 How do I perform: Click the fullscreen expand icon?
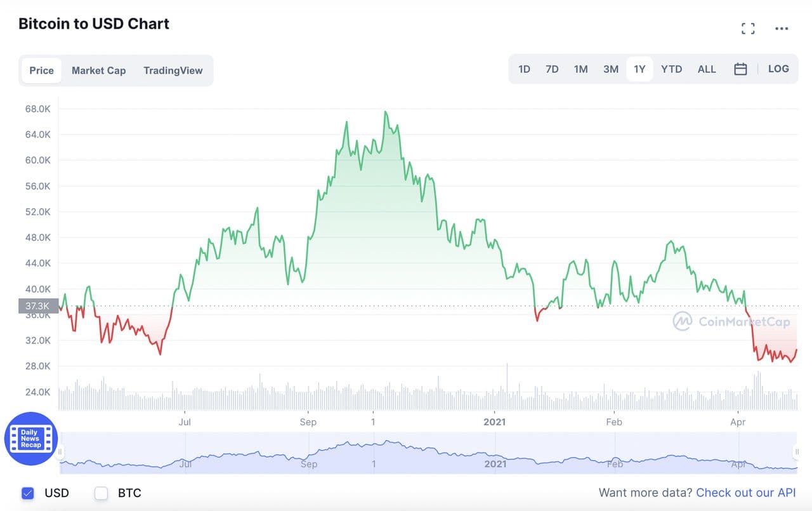click(748, 29)
